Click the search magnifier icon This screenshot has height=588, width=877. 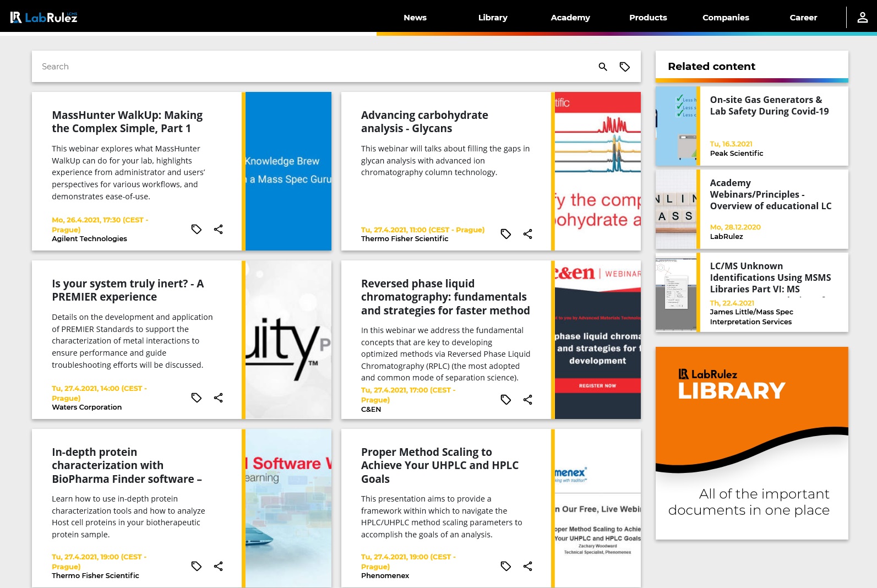pos(603,67)
